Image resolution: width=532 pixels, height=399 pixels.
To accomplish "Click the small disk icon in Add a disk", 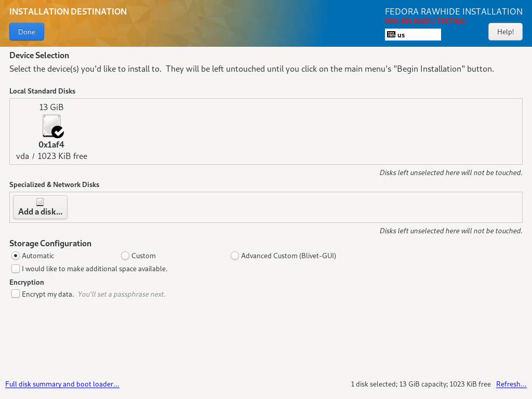I will [40, 202].
